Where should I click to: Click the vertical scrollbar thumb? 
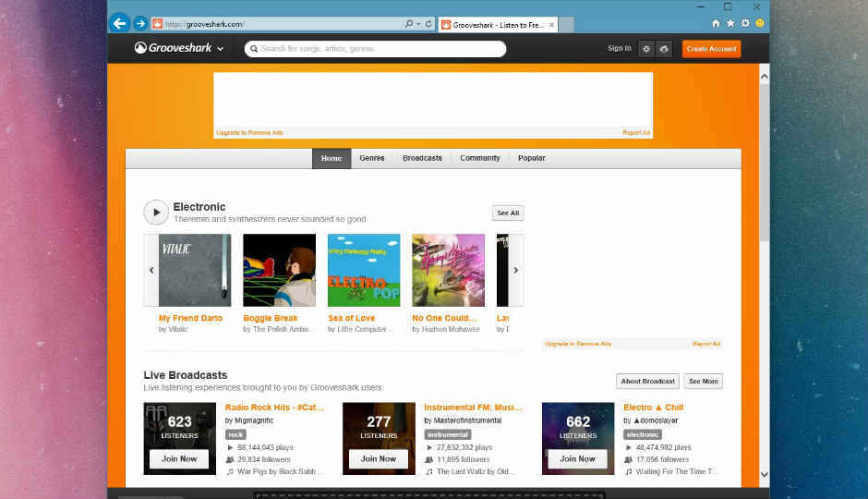[765, 163]
